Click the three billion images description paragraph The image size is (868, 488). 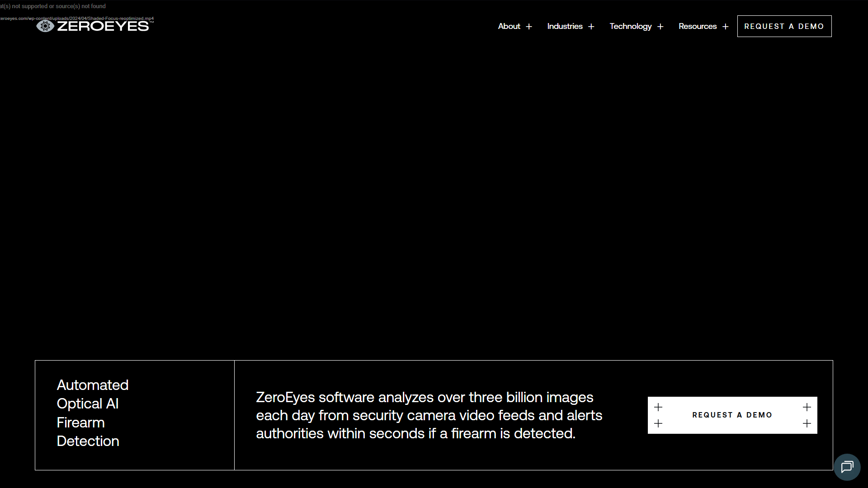pos(429,415)
